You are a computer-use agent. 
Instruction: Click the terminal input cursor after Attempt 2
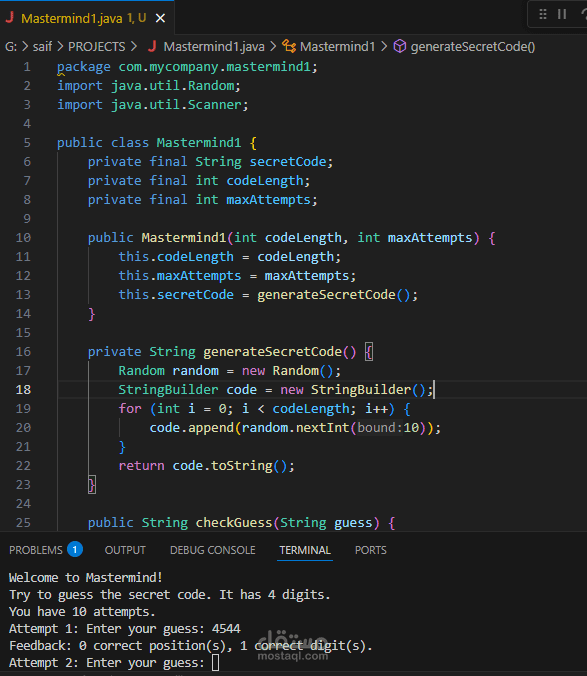215,663
